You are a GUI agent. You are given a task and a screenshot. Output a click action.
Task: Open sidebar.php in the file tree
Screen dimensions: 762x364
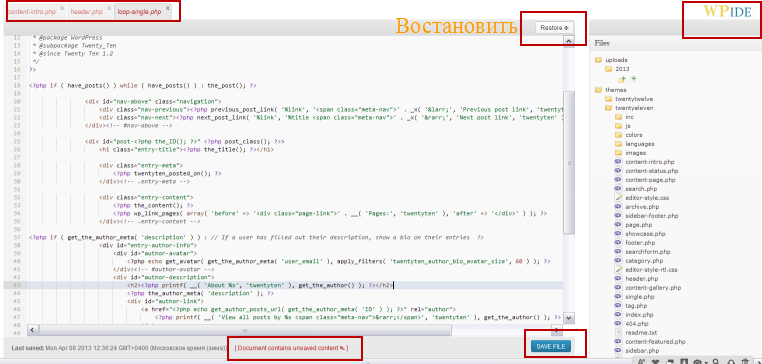click(642, 350)
